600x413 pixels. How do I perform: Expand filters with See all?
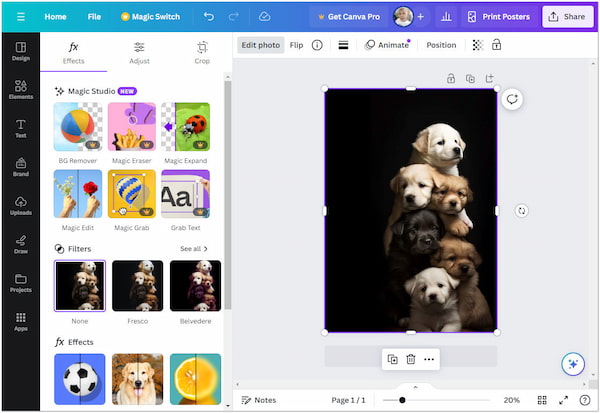193,248
